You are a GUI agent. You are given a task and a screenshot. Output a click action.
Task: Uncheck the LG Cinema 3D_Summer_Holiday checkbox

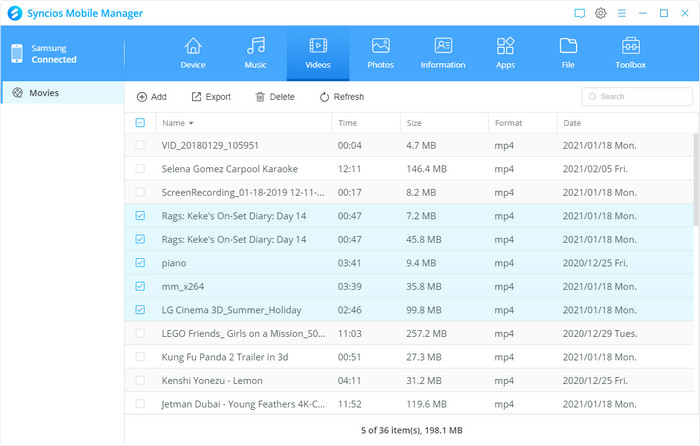(x=140, y=309)
